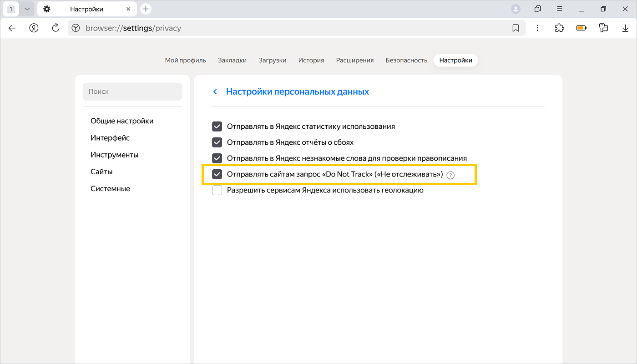The height and width of the screenshot is (364, 637).
Task: Expand the tab list dropdown arrow
Action: [27, 9]
